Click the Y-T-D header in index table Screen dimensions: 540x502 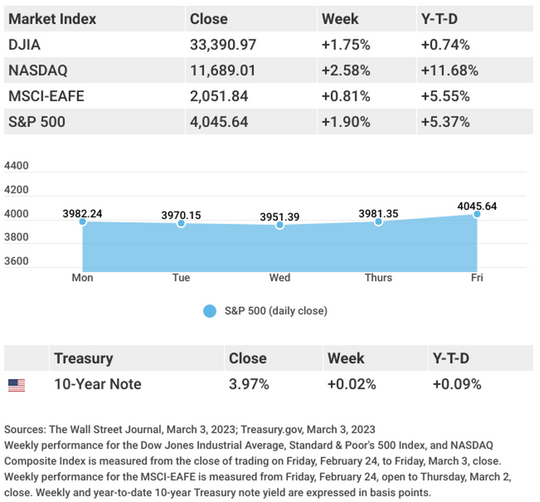(x=439, y=19)
